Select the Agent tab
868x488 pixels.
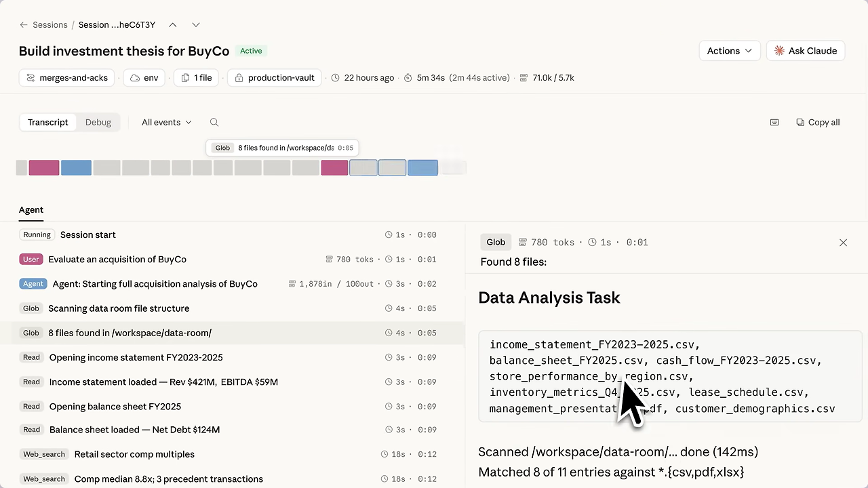31,210
